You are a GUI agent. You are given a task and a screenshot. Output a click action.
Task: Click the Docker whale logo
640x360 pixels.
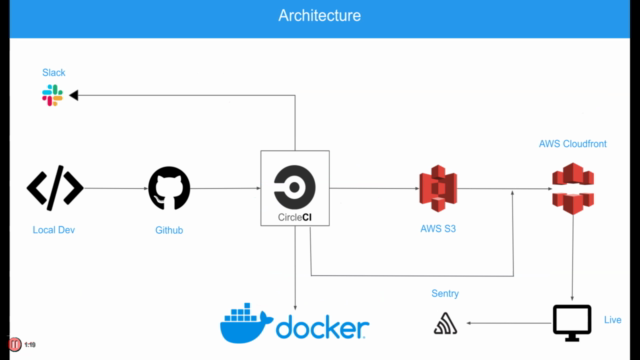click(x=246, y=323)
